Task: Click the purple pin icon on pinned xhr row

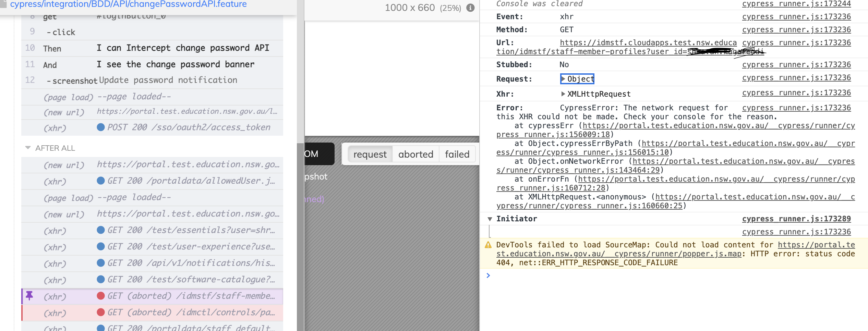Action: tap(29, 296)
